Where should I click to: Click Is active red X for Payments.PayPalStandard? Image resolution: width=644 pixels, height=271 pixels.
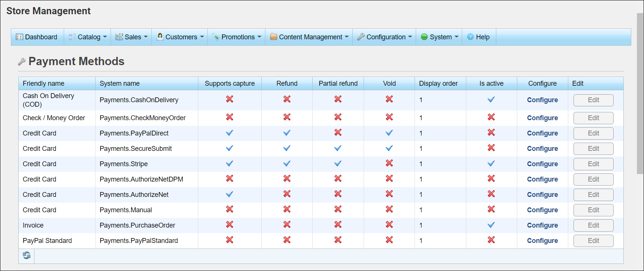pyautogui.click(x=491, y=240)
